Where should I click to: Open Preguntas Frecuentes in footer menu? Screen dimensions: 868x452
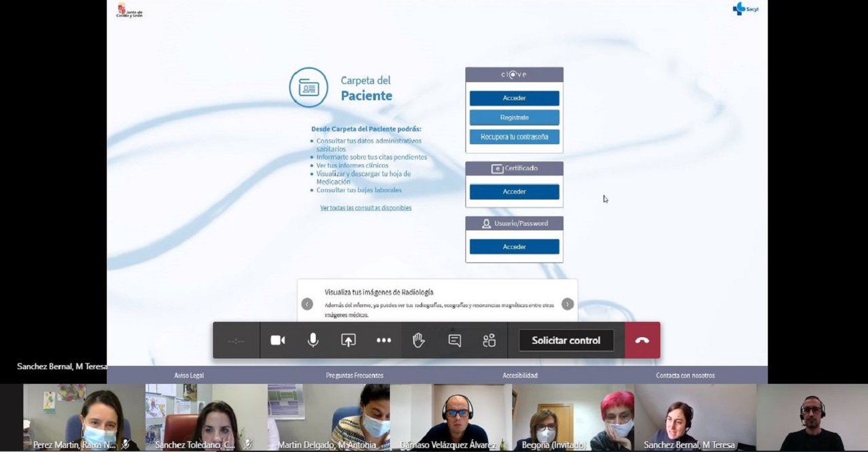click(355, 376)
